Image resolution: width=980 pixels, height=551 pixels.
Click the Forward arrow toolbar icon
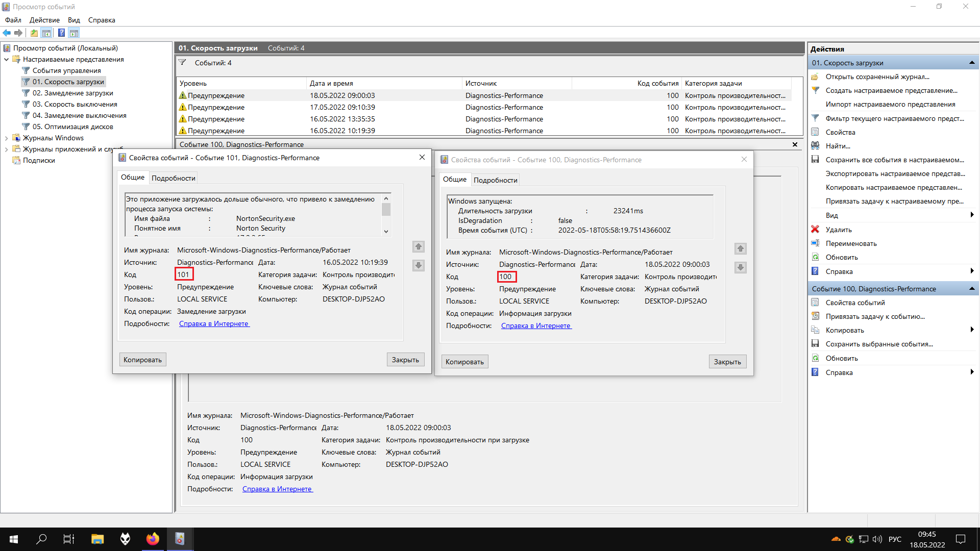(18, 33)
